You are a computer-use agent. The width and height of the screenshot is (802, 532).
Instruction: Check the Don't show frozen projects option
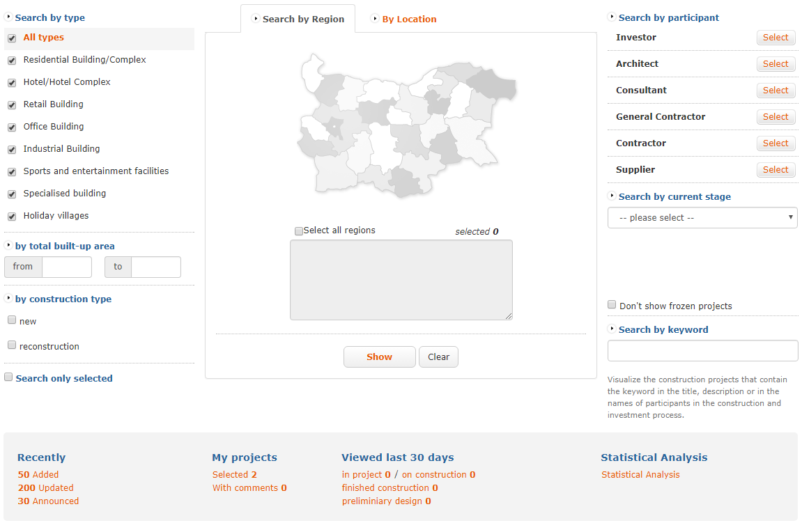(612, 304)
